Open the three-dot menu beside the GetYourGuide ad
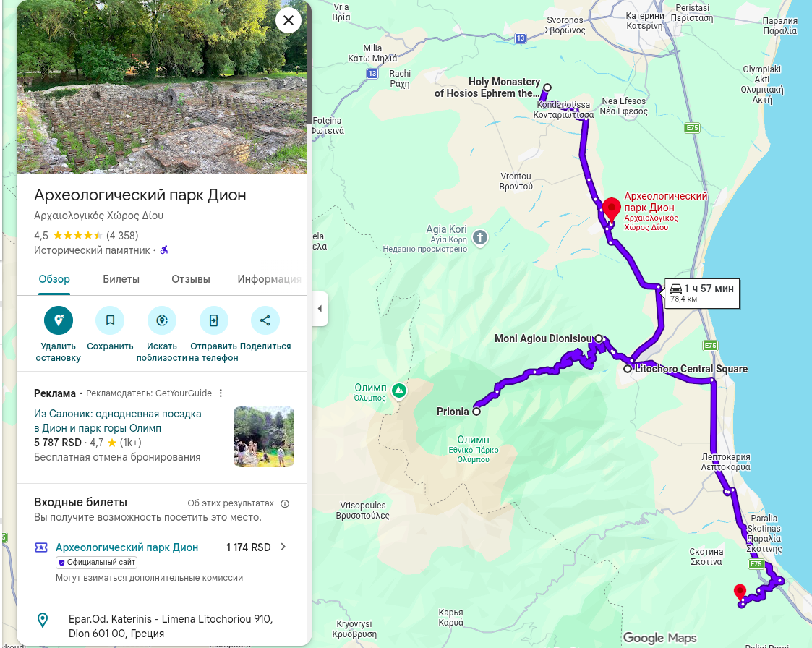Viewport: 812px width, 648px height. tap(221, 393)
